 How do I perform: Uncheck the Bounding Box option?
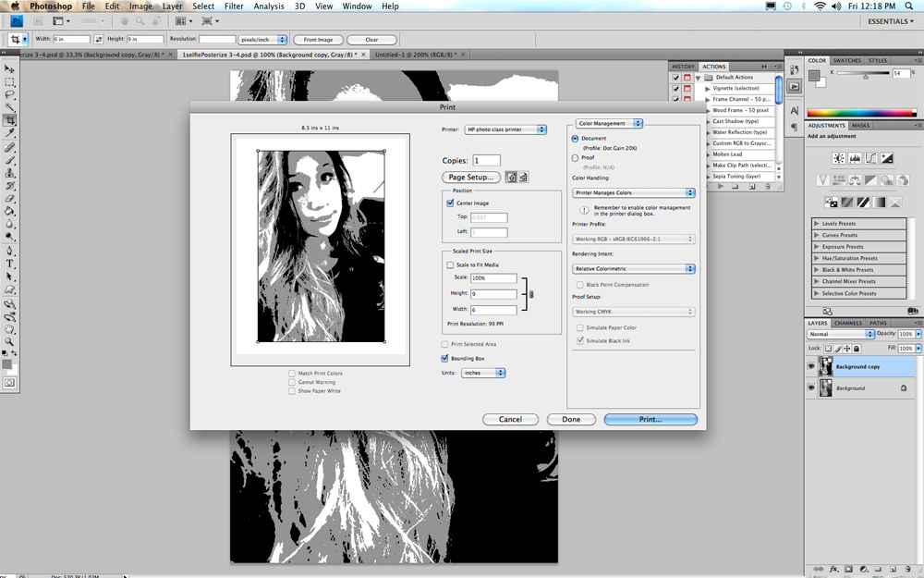click(445, 358)
